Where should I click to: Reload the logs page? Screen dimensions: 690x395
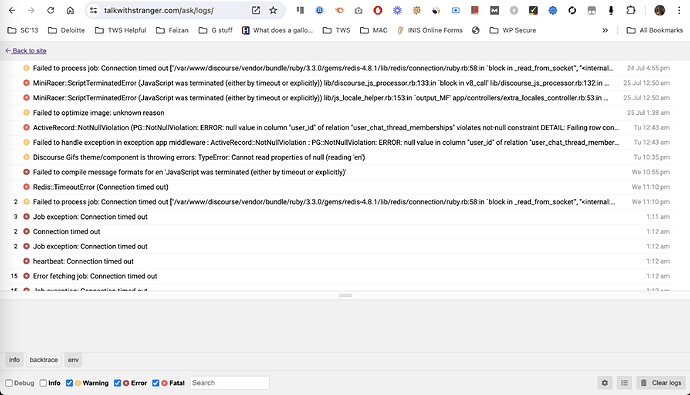tap(51, 10)
